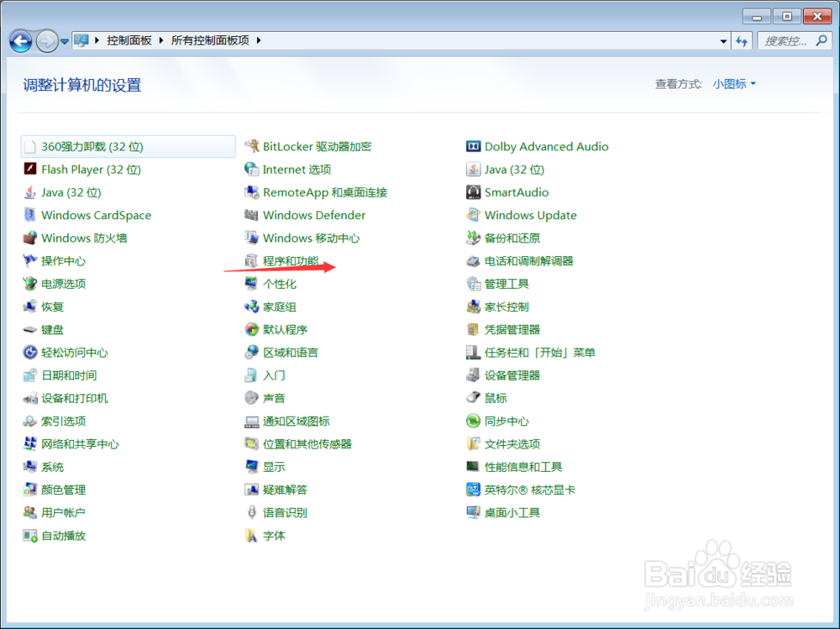Screen dimensions: 840x629
Task: Open the 性能信息和工具 link
Action: (x=522, y=467)
